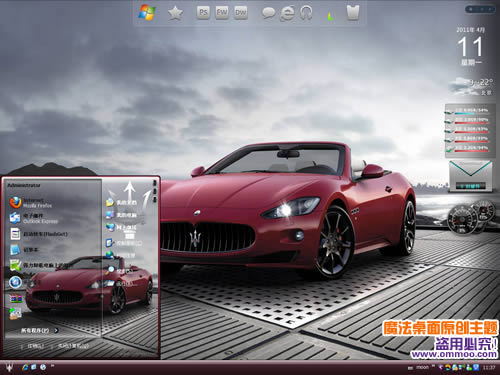Launch Fireworks from the FW dock icon
Image resolution: width=500 pixels, height=375 pixels.
pos(222,13)
